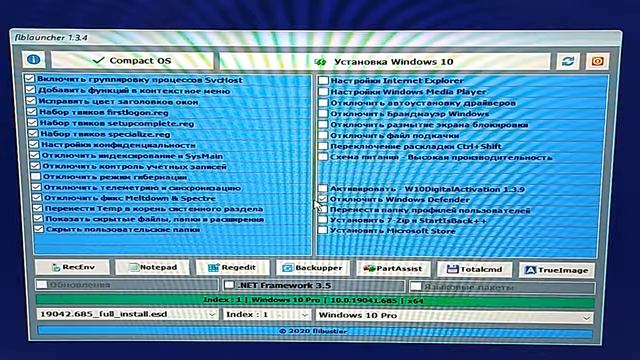Launch PartAssist partition tool
Screen dimensions: 640x360
click(x=393, y=269)
